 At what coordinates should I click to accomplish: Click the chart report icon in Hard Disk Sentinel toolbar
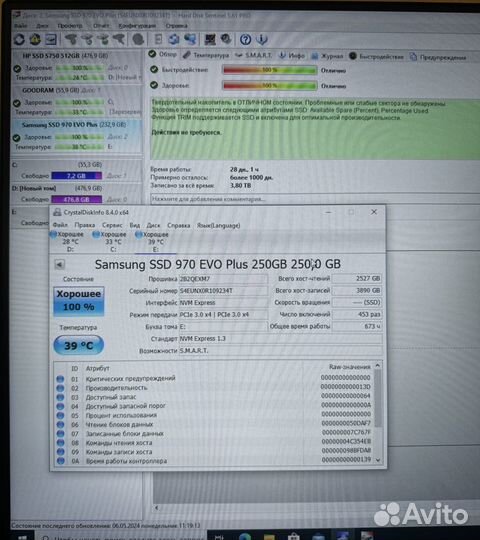tap(51, 40)
